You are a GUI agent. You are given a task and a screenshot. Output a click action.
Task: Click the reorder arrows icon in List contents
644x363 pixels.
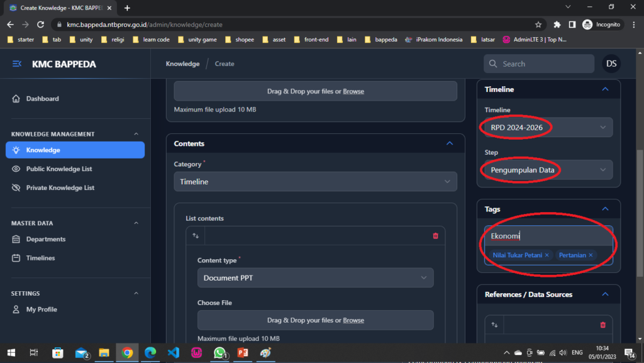(x=196, y=236)
